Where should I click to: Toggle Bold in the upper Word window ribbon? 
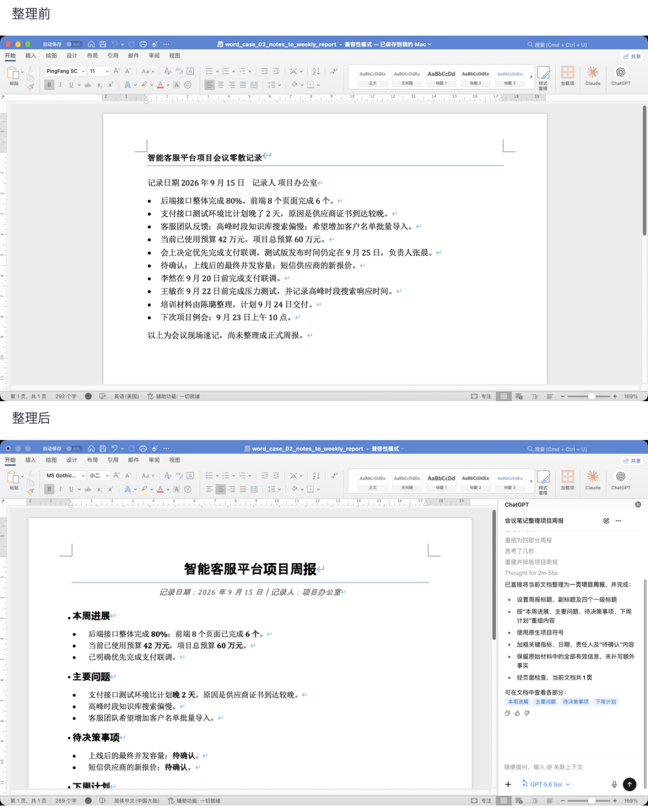(x=49, y=85)
